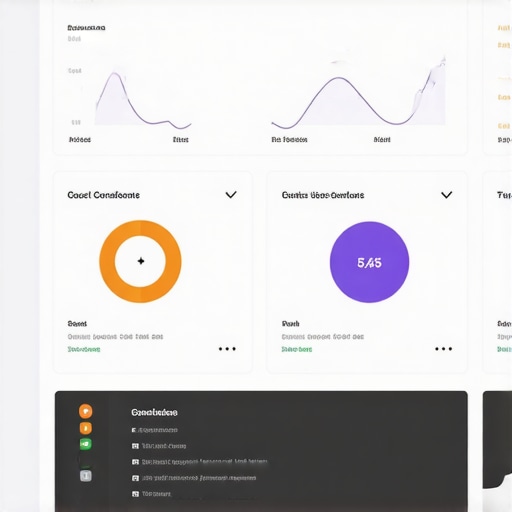Select the green icon in the dark panel
This screenshot has width=512, height=512.
pos(86,444)
